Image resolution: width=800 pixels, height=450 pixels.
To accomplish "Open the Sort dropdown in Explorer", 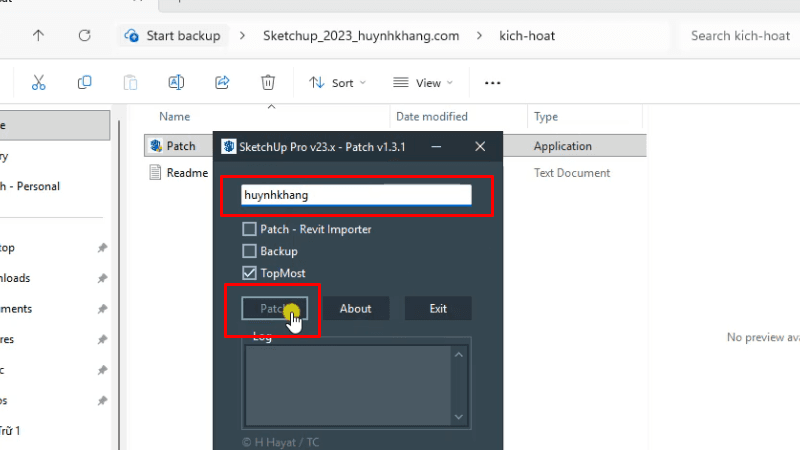I will pos(337,83).
